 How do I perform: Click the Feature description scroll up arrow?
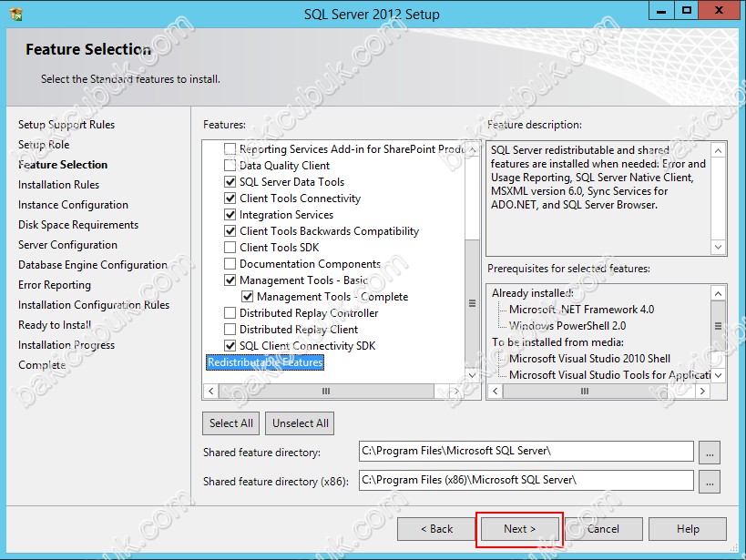718,151
